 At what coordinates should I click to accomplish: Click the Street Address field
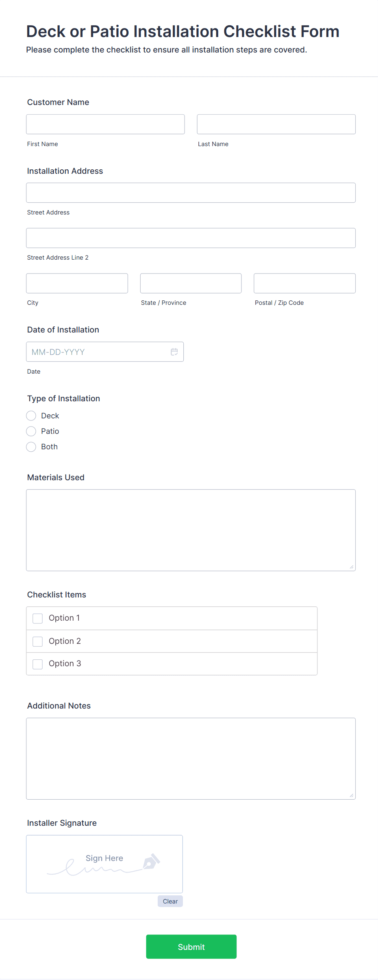point(191,193)
